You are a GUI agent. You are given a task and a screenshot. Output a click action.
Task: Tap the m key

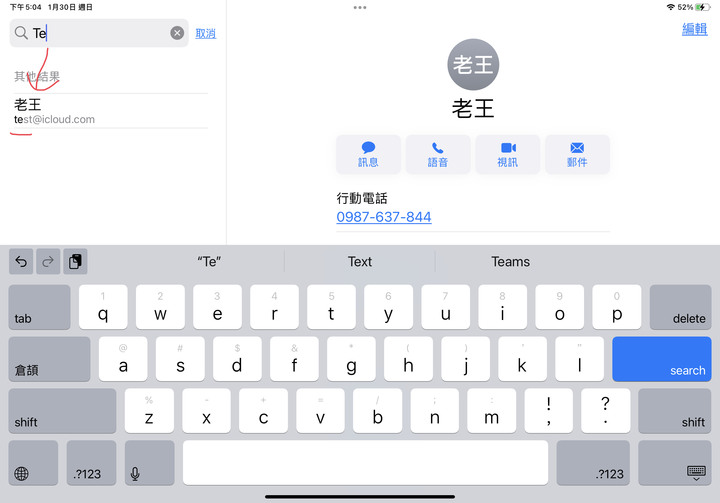click(491, 411)
